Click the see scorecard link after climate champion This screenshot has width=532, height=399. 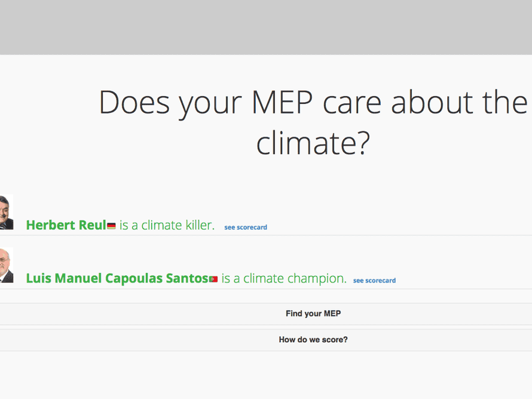[x=374, y=280]
